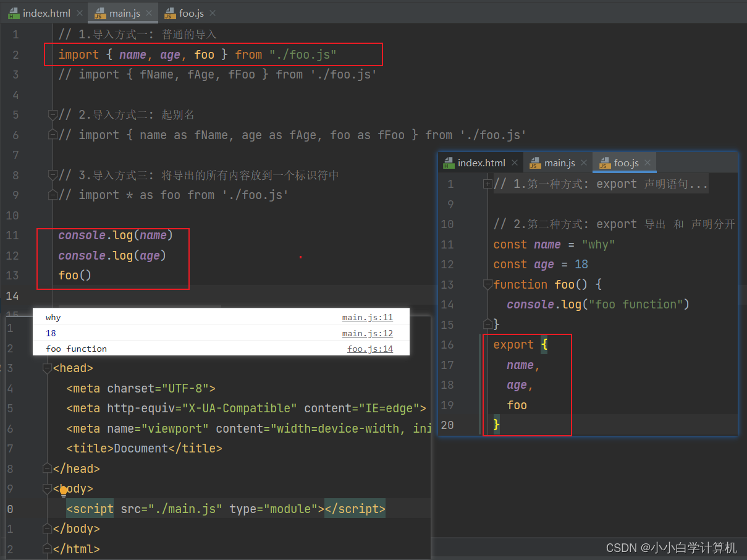
Task: Toggle fold marker at </html> closing tag
Action: click(47, 549)
